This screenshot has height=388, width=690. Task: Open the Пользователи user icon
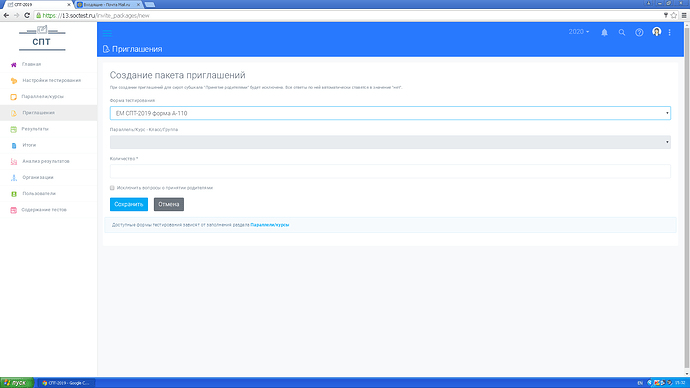(x=14, y=194)
